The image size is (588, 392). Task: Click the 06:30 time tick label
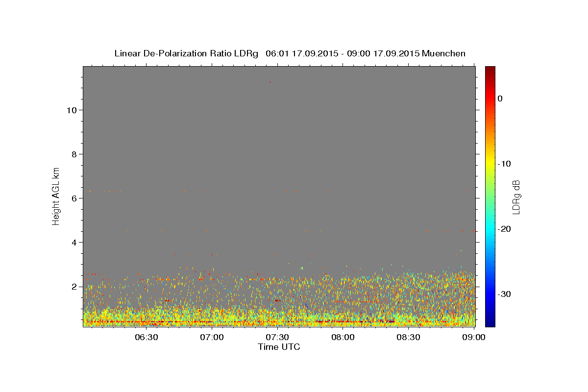pos(146,337)
